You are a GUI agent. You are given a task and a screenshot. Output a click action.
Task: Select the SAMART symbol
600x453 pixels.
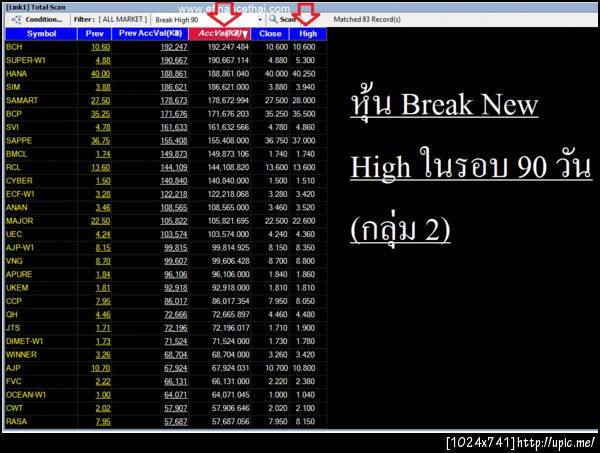[x=22, y=101]
